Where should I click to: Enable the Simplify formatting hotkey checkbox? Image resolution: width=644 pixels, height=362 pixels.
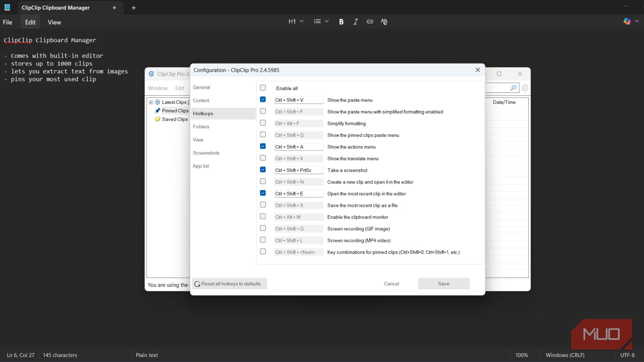point(263,123)
